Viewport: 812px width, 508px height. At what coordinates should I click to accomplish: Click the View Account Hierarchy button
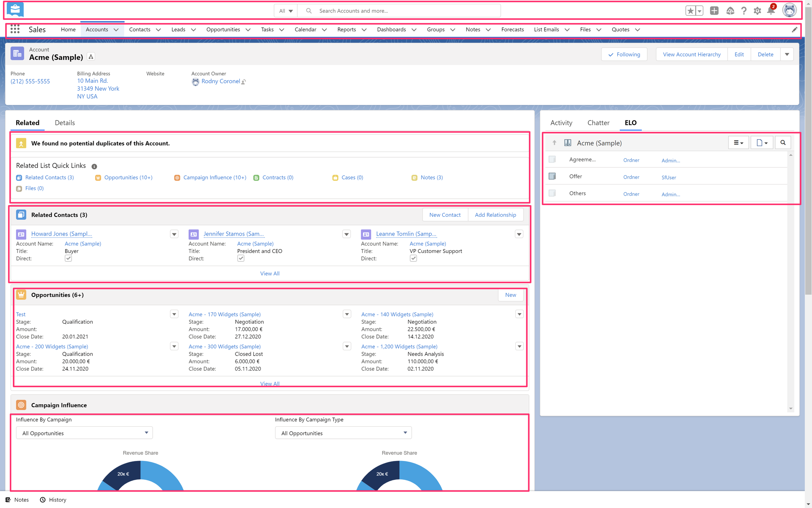click(691, 54)
